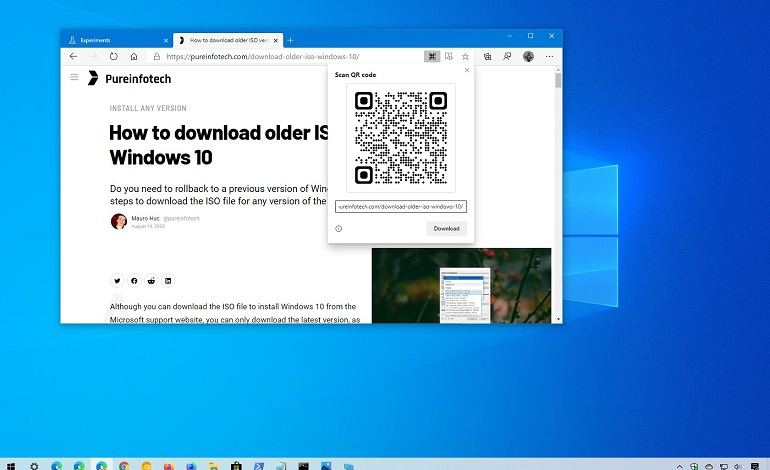
Task: Open the home page via the house icon
Action: coord(134,56)
